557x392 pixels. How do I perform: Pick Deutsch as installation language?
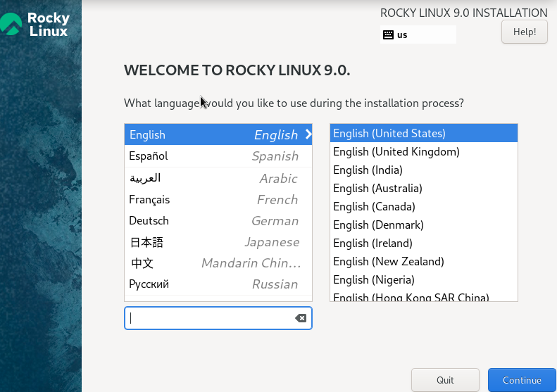[218, 221]
